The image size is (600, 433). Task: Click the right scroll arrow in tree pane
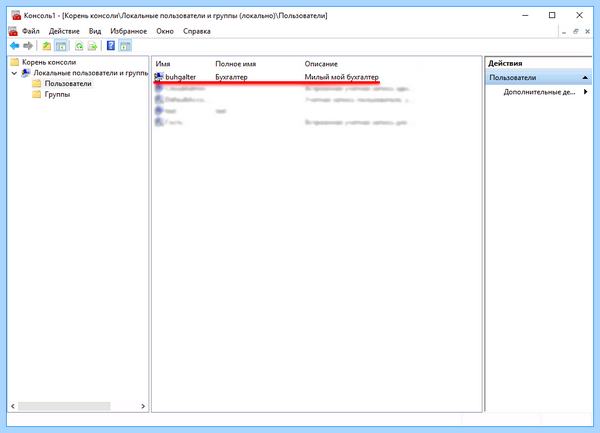coord(143,406)
